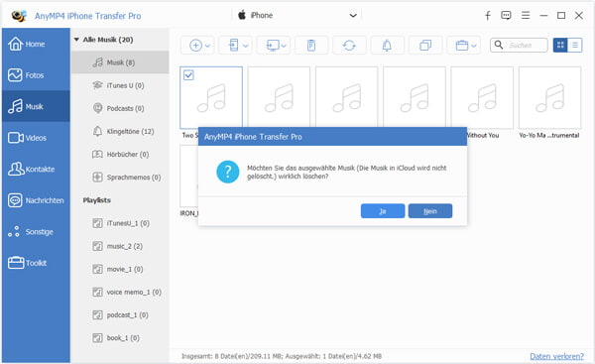Open the voice memo_1 playlist
Viewport: 595px width, 364px height.
pyautogui.click(x=120, y=292)
